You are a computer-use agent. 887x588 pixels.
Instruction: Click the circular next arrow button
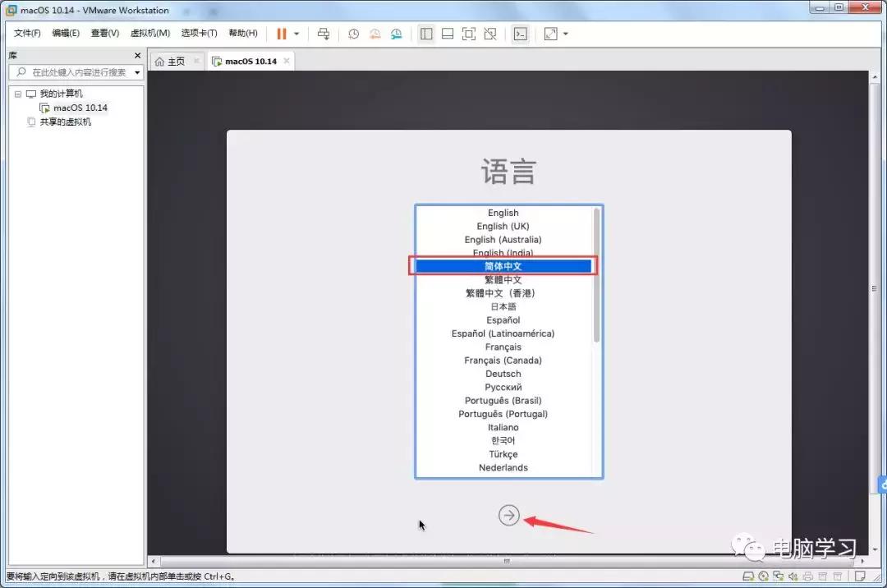click(509, 515)
